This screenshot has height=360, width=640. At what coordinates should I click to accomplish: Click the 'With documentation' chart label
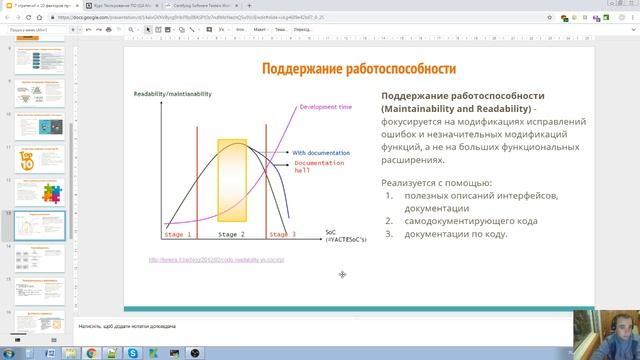click(x=321, y=153)
